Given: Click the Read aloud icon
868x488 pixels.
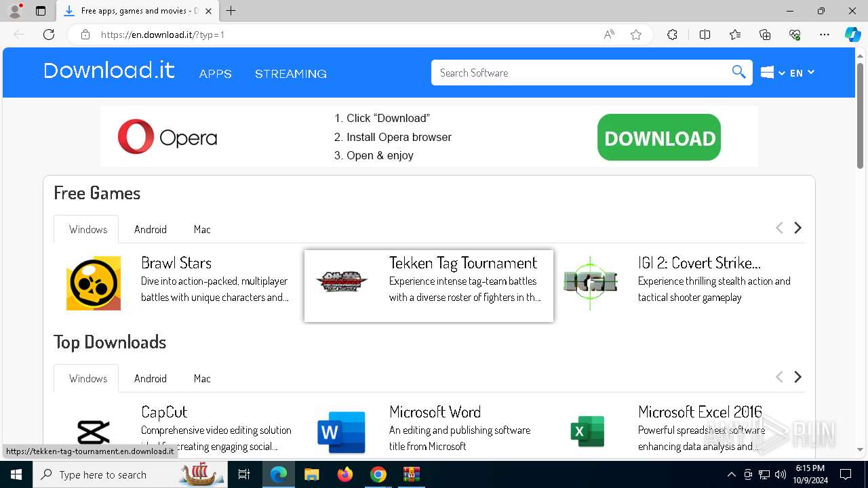Looking at the screenshot, I should (609, 35).
